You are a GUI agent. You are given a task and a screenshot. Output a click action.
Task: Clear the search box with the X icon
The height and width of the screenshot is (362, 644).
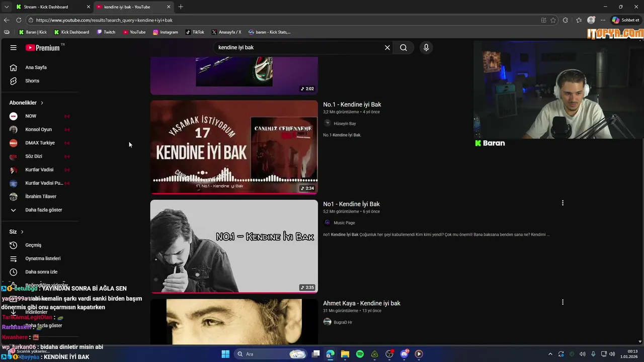pyautogui.click(x=387, y=48)
